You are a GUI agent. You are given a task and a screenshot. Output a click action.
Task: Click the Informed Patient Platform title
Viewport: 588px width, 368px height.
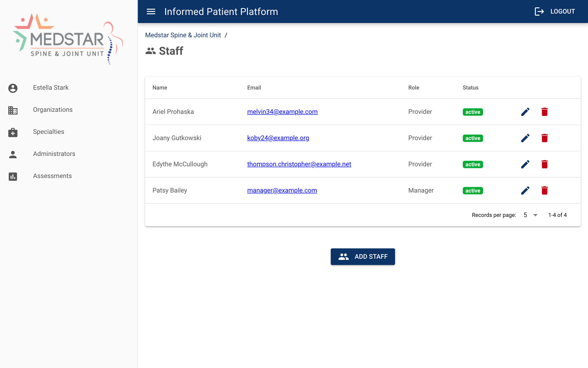pyautogui.click(x=221, y=11)
